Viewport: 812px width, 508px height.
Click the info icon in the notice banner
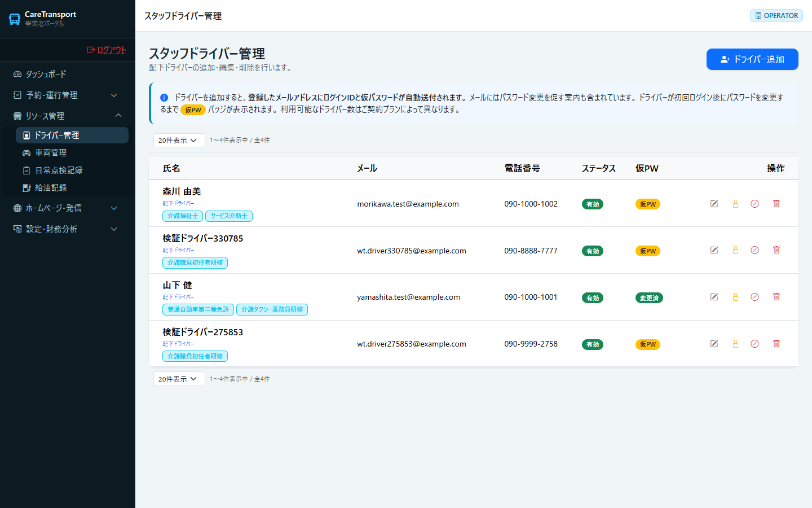(164, 98)
